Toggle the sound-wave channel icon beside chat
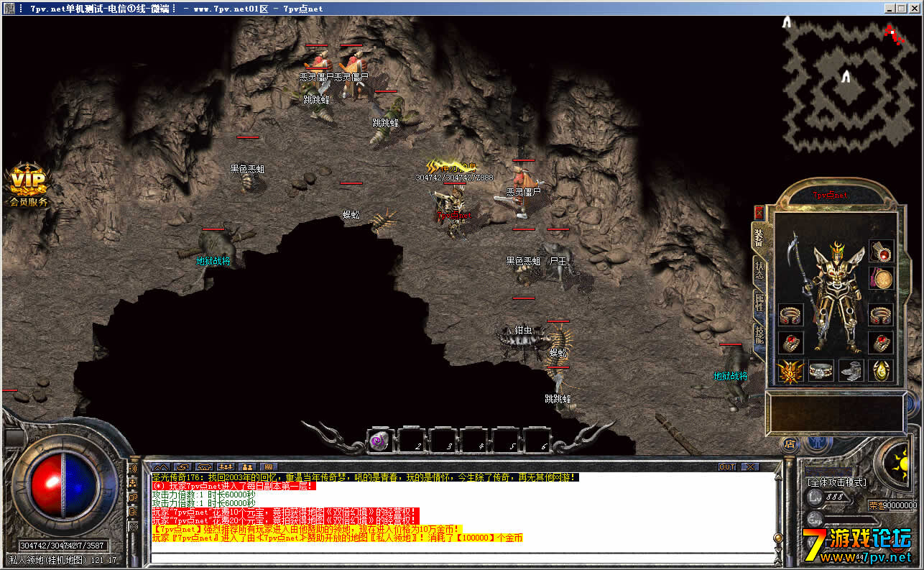924x570 pixels. point(133,468)
